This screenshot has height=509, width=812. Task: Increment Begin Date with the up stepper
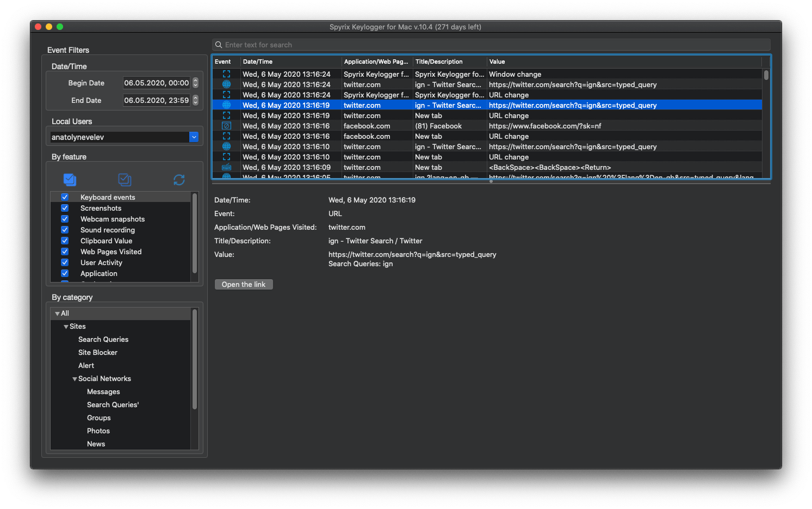pos(196,81)
